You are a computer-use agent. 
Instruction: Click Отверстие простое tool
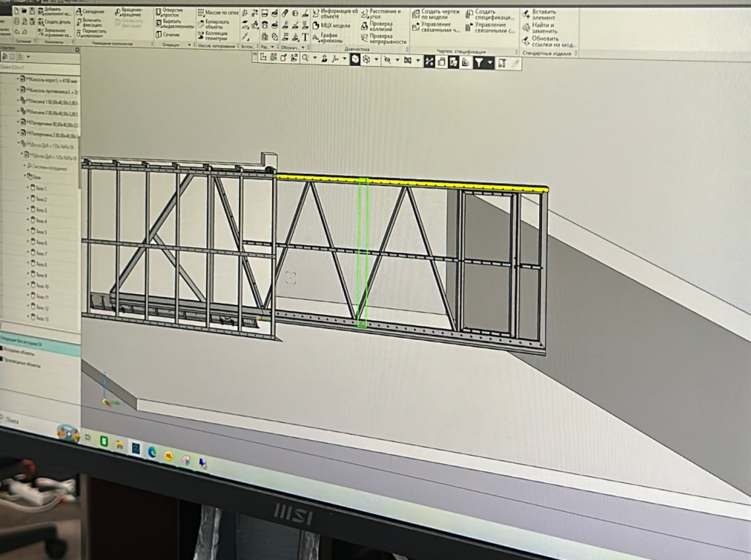pyautogui.click(x=169, y=12)
